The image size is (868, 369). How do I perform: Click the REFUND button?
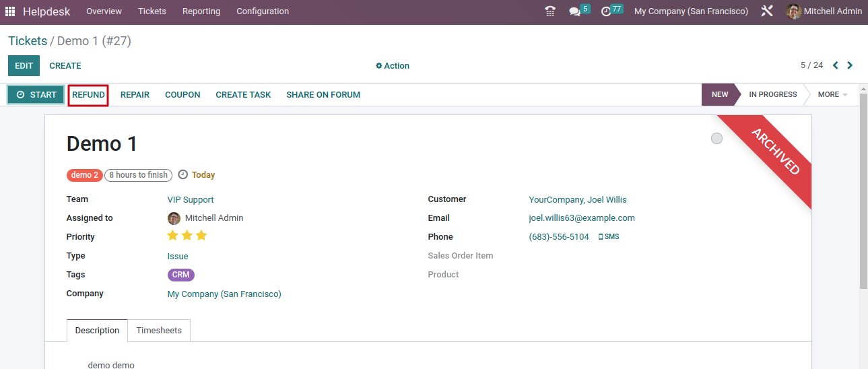(88, 95)
